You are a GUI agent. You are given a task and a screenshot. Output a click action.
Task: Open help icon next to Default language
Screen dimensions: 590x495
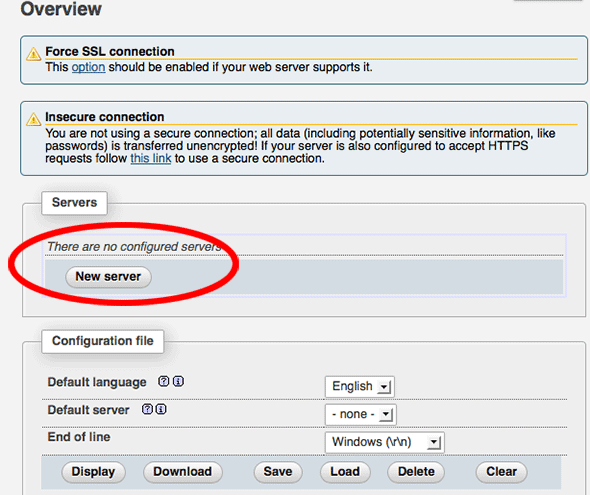click(163, 381)
